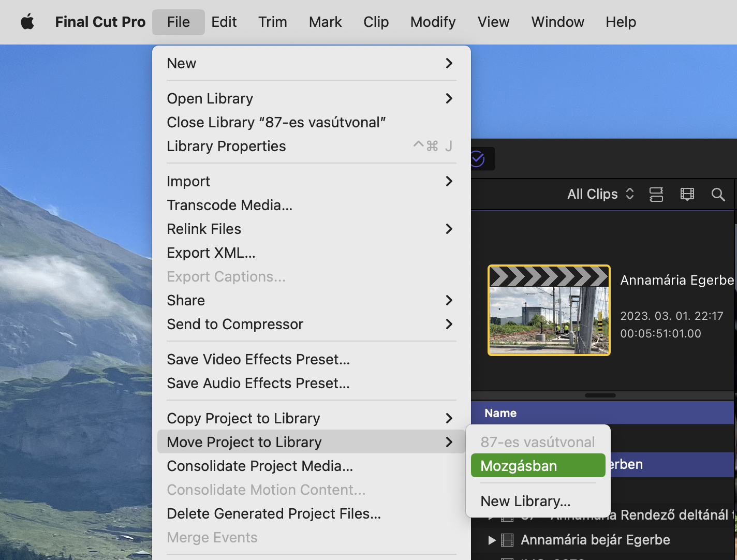Expand the Annamária bejár Egerbe clip
This screenshot has height=560, width=737.
click(x=492, y=540)
